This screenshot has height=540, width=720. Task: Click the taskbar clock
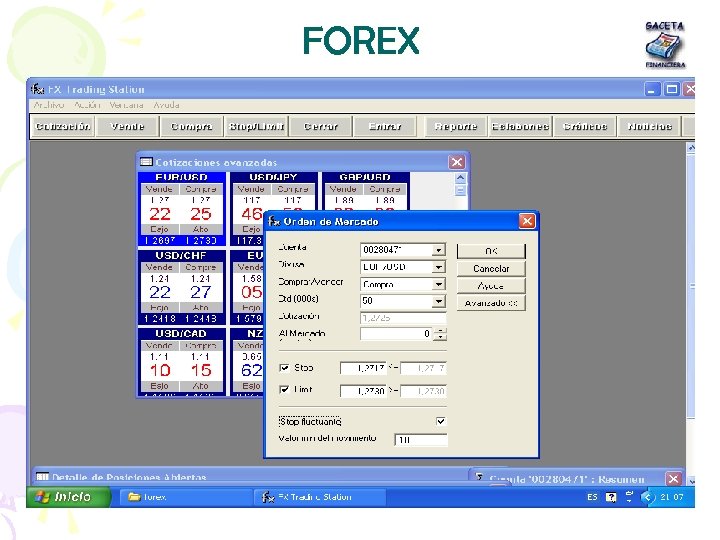(672, 497)
